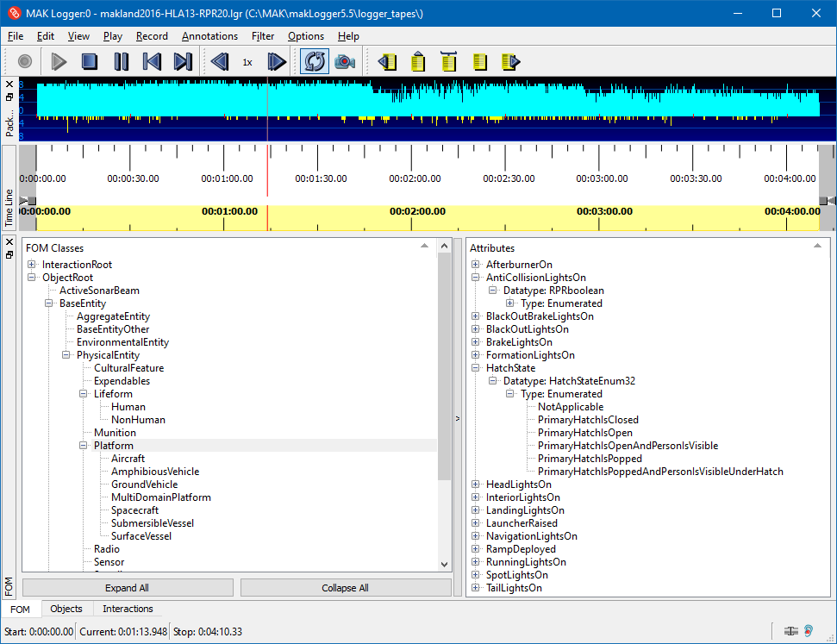Start playback with the Play icon
This screenshot has width=837, height=644.
tap(58, 61)
